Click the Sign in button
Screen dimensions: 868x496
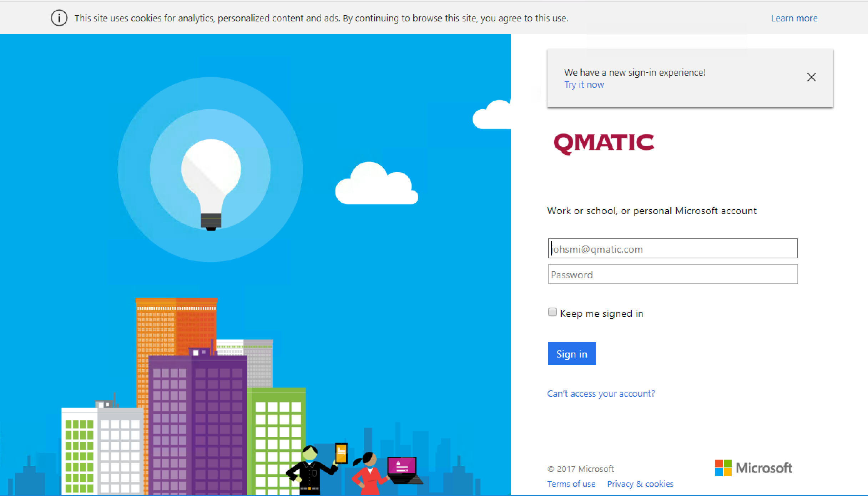point(572,353)
